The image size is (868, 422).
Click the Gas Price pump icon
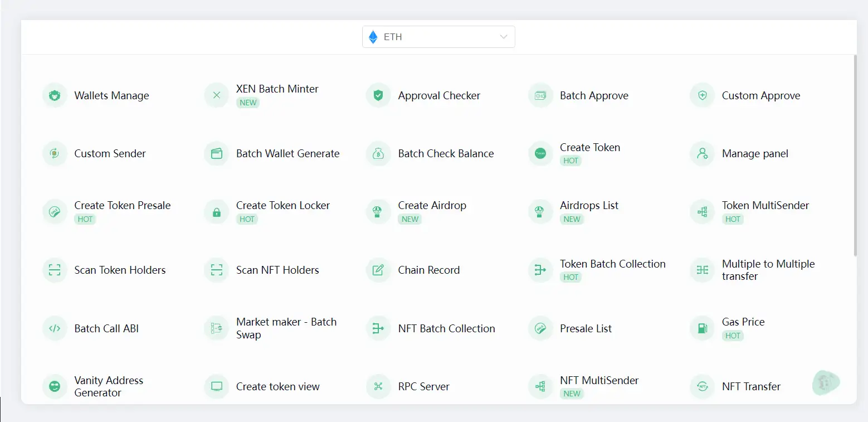pyautogui.click(x=702, y=328)
